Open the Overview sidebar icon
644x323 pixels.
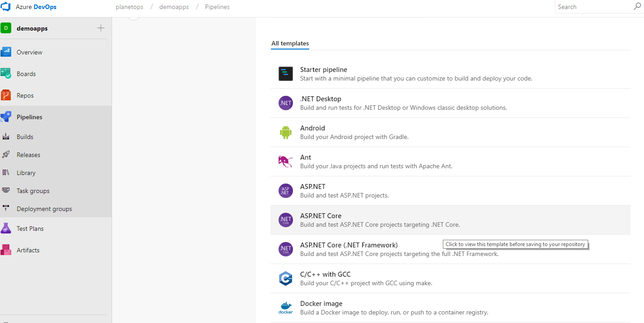click(x=6, y=52)
